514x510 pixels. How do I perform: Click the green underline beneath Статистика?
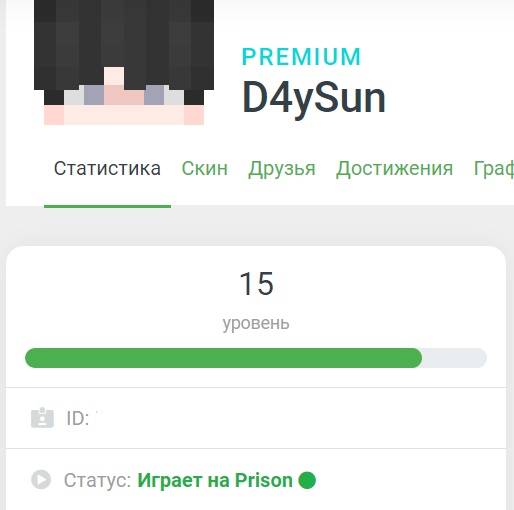(107, 206)
